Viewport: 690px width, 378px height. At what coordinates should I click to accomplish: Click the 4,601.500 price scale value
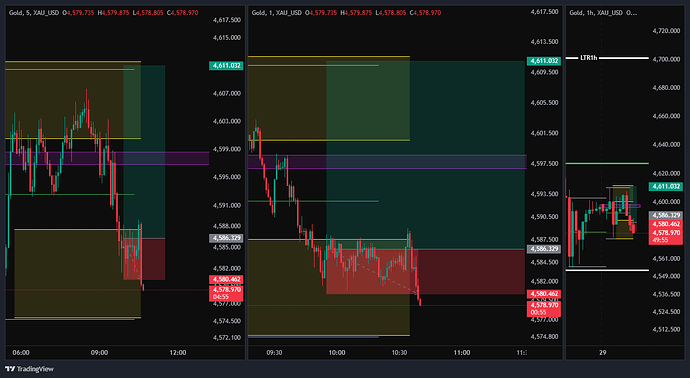coord(544,133)
